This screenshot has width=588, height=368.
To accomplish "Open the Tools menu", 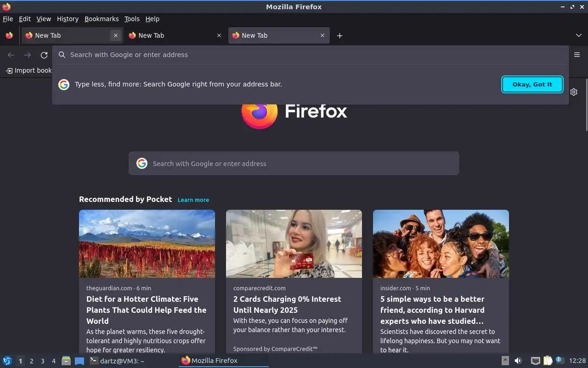I will point(132,19).
